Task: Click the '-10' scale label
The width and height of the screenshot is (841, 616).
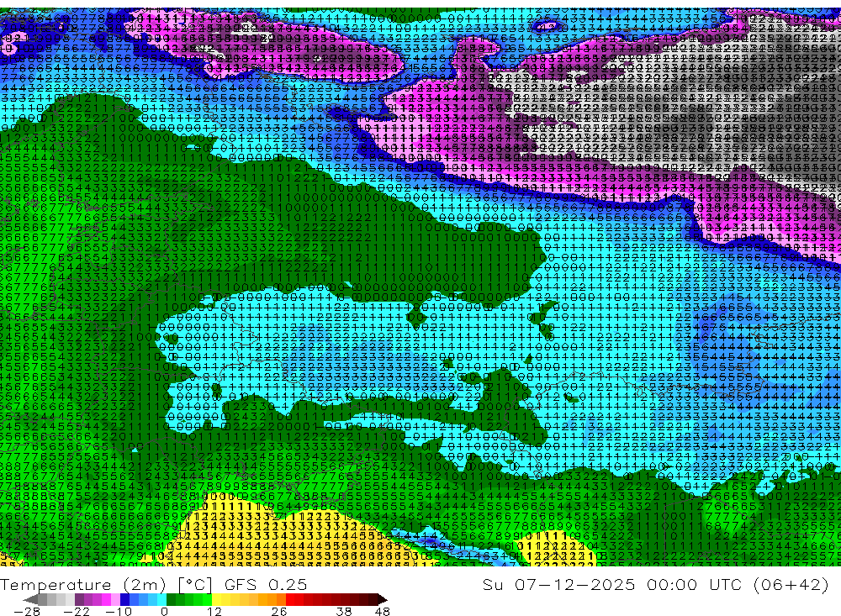Action: pyautogui.click(x=119, y=611)
